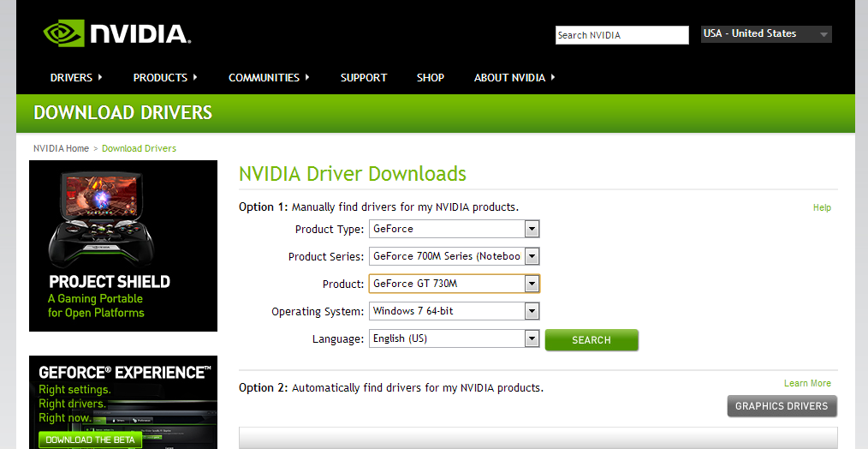Click the DOWNLOAD DRIVERS page heading
Image resolution: width=868 pixels, height=449 pixels.
[123, 112]
